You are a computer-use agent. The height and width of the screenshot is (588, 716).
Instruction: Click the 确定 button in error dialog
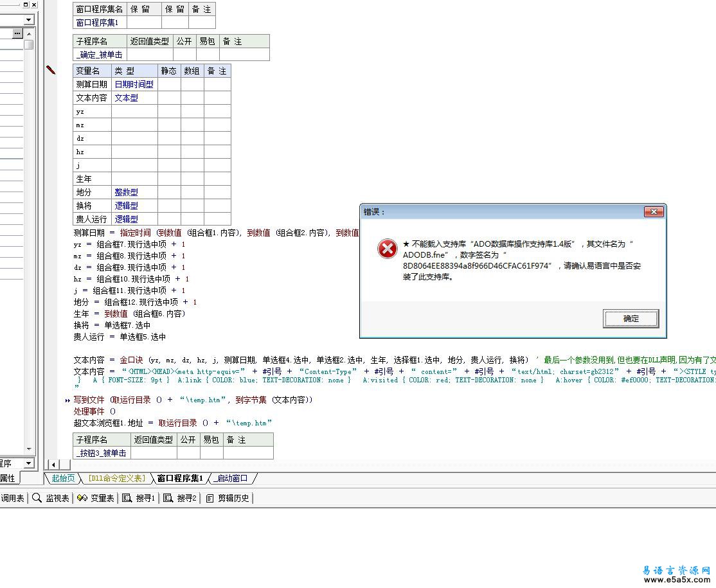coord(631,318)
